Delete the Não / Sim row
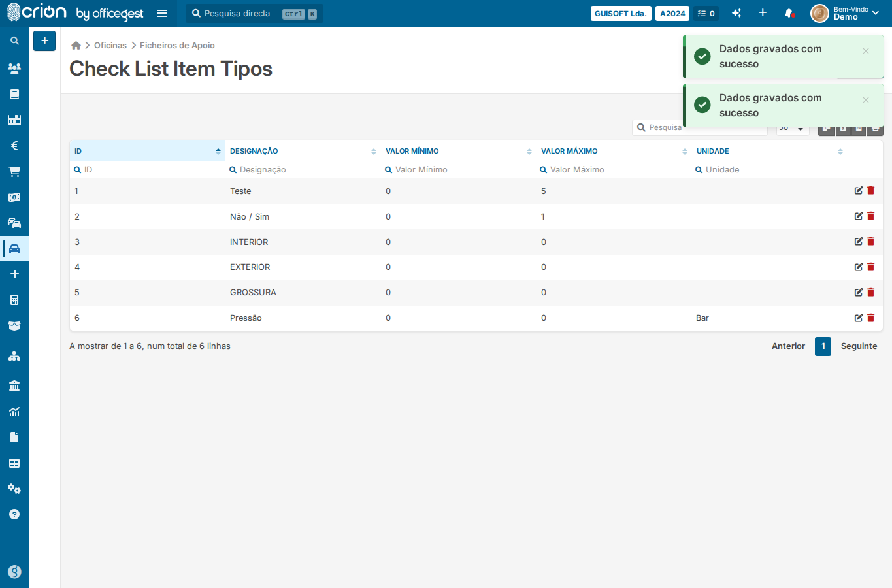892x588 pixels. coord(870,216)
